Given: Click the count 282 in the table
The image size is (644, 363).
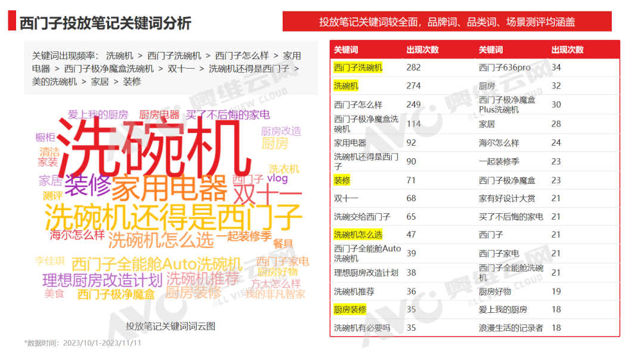Looking at the screenshot, I should 414,67.
